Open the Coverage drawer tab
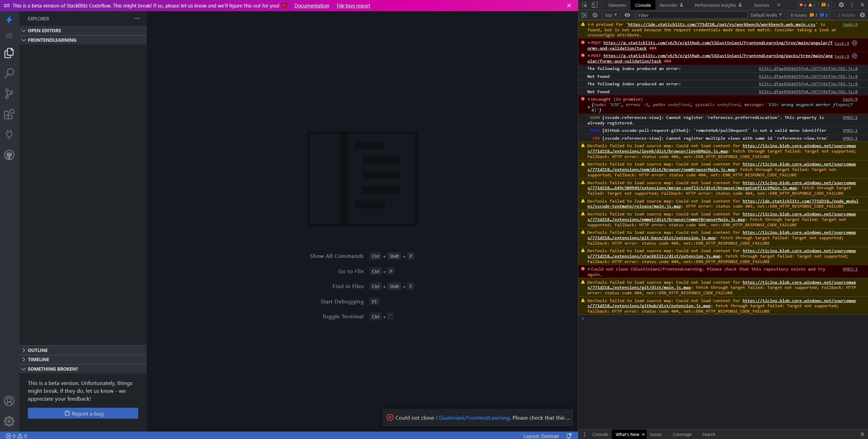 [x=682, y=434]
